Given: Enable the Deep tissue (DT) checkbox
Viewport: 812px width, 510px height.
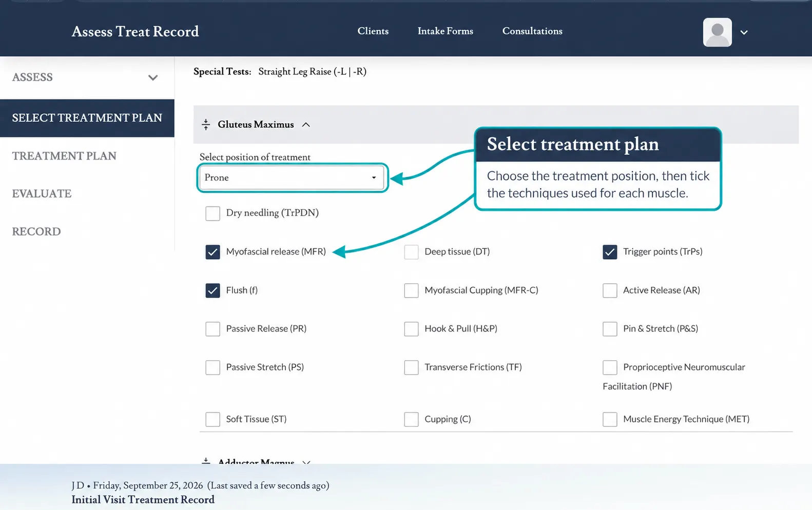Looking at the screenshot, I should [x=411, y=252].
